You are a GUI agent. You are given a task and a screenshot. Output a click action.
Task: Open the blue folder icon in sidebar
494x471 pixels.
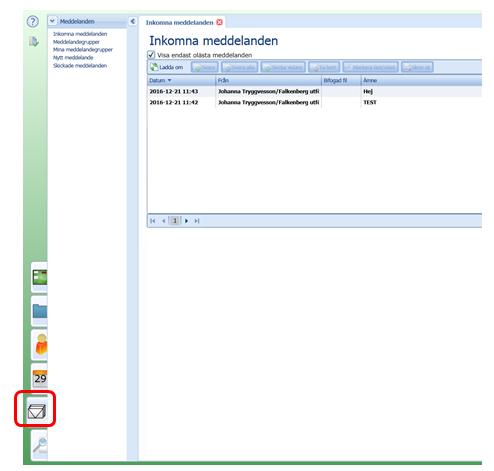coord(40,311)
